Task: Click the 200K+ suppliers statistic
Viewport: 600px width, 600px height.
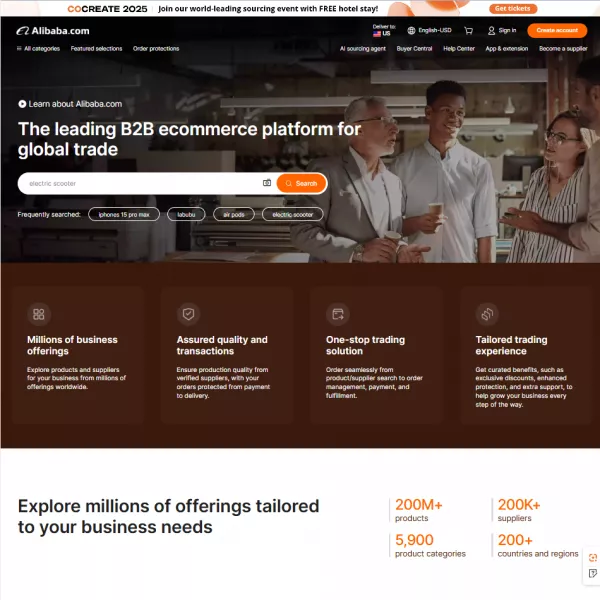Action: (x=518, y=510)
